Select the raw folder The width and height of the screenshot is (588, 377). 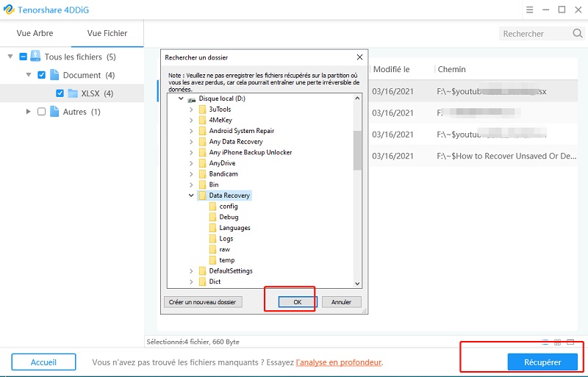coord(225,249)
